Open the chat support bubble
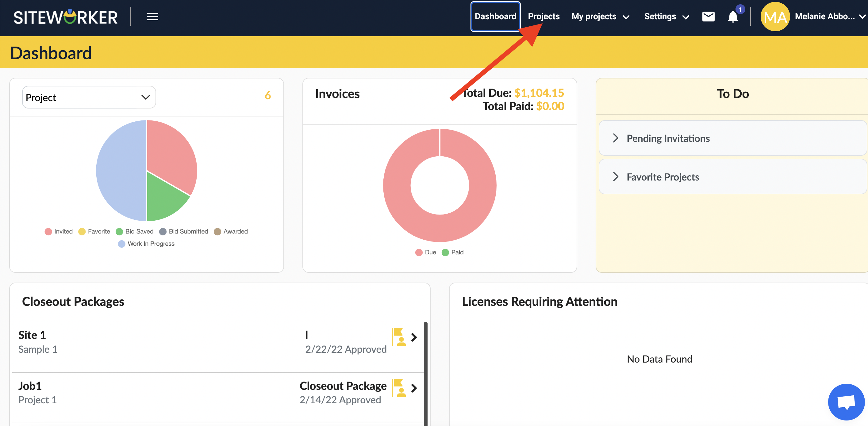 click(846, 402)
